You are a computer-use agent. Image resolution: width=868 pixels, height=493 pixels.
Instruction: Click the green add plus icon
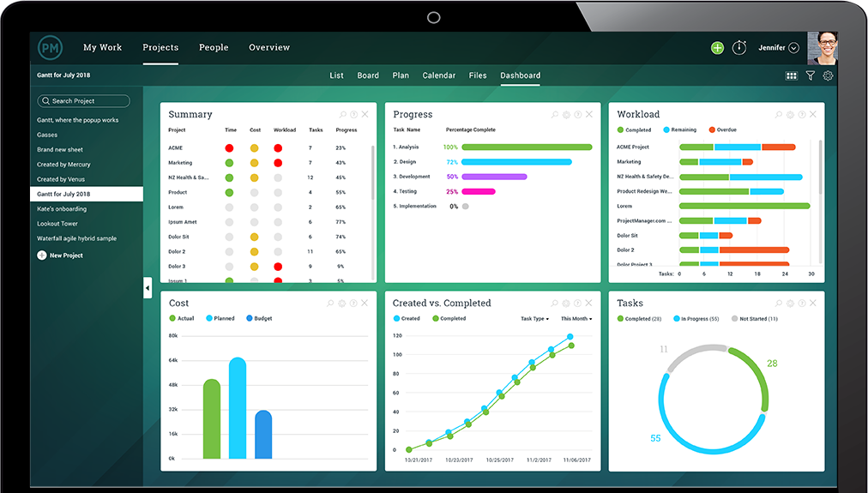pyautogui.click(x=717, y=47)
